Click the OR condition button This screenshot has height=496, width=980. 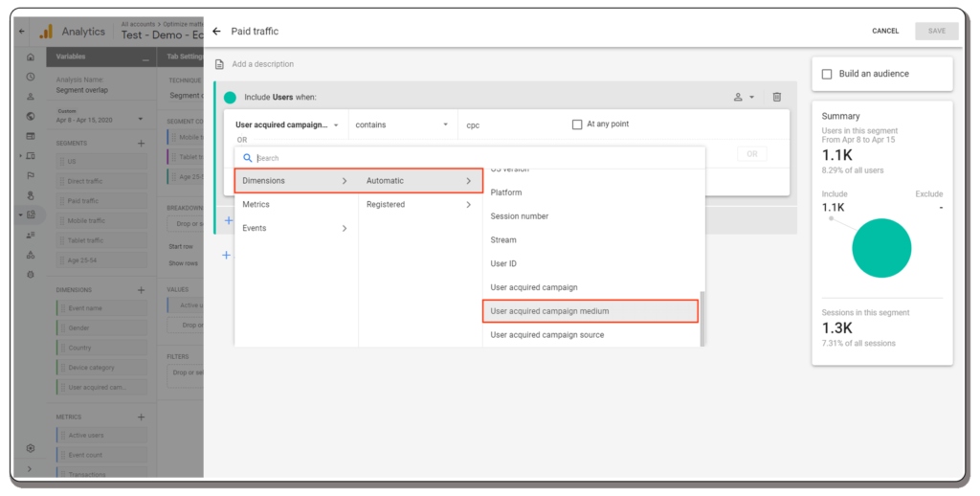[x=752, y=154]
